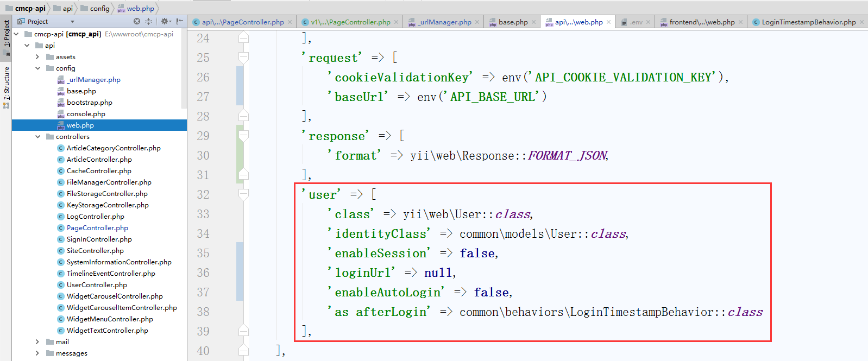Close the _urlManager.php tab
This screenshot has height=361, width=868.
[x=477, y=22]
